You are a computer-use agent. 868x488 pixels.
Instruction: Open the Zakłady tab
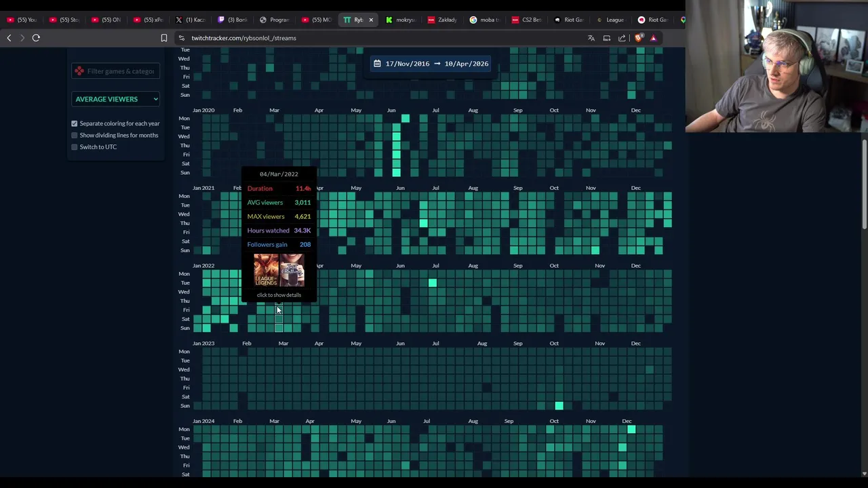click(x=443, y=20)
